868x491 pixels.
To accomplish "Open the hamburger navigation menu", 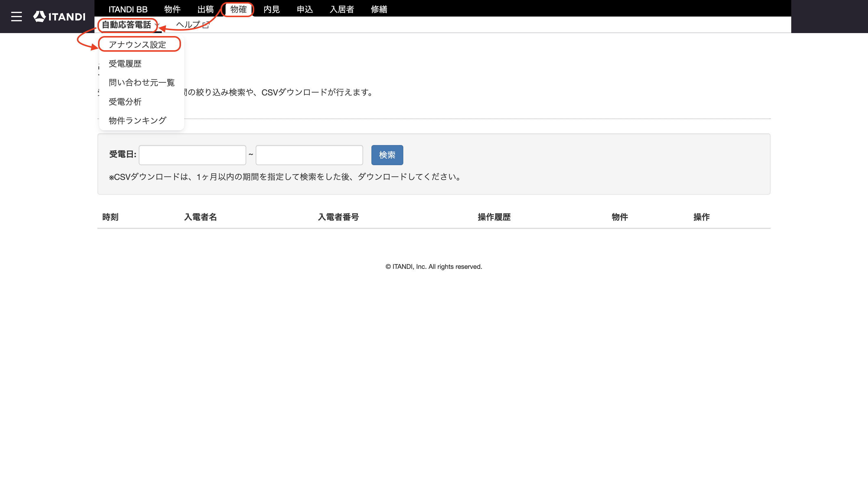I will (16, 17).
